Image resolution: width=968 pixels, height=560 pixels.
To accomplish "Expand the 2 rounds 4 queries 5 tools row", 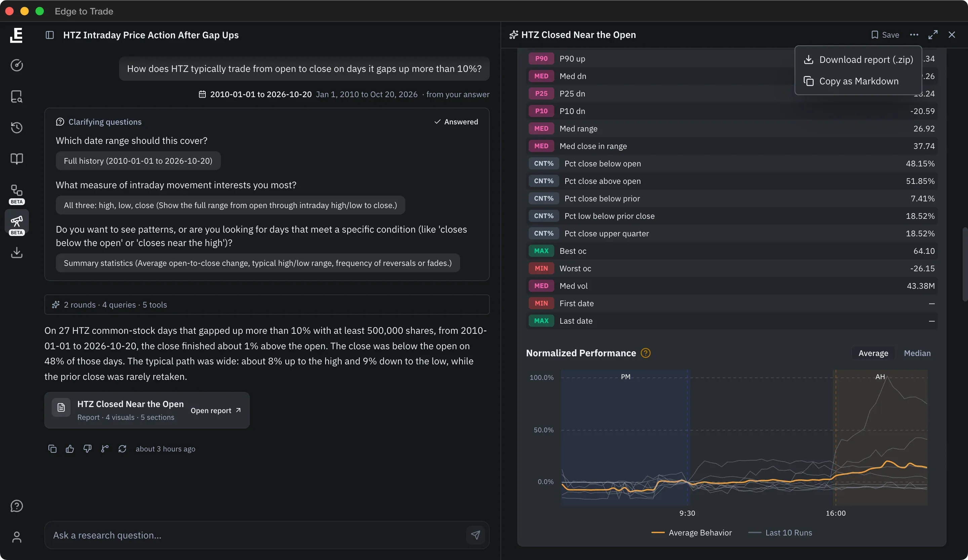I will click(267, 305).
